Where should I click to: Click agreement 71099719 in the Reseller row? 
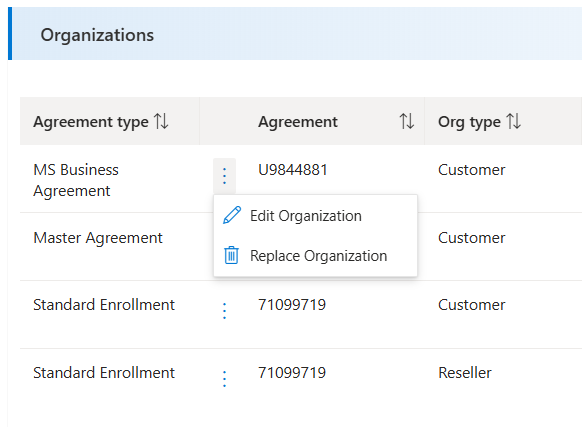pos(292,373)
